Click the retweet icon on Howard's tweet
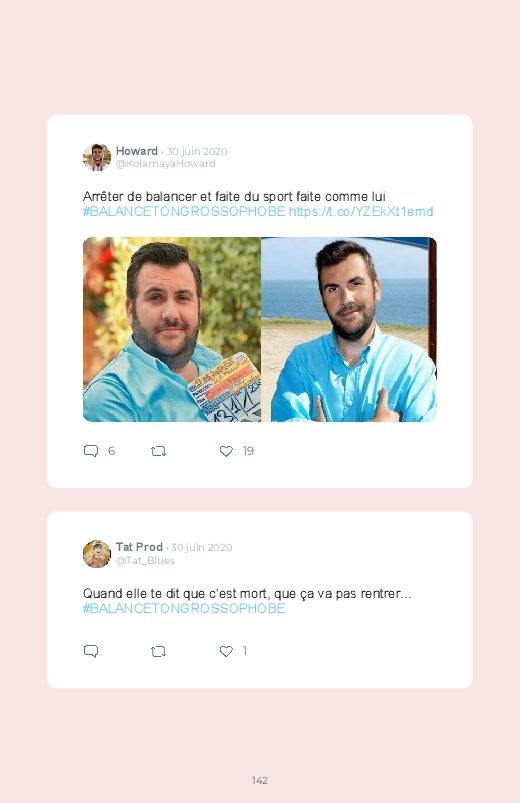The height and width of the screenshot is (803, 520). [x=158, y=451]
